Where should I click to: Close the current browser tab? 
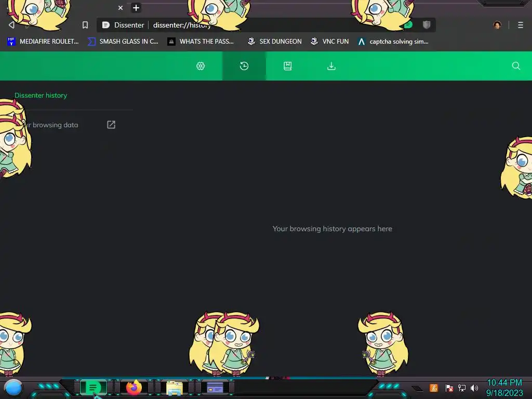click(x=121, y=8)
